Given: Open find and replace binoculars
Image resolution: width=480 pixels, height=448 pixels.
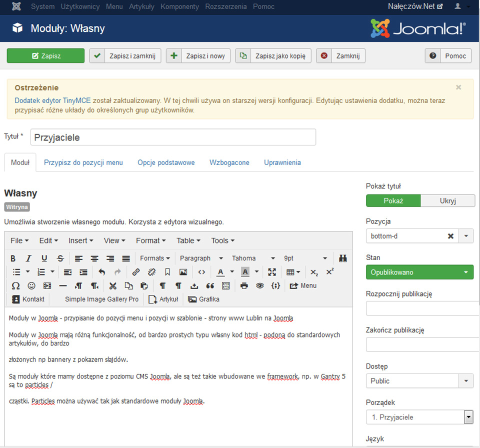Looking at the screenshot, I should 343,258.
